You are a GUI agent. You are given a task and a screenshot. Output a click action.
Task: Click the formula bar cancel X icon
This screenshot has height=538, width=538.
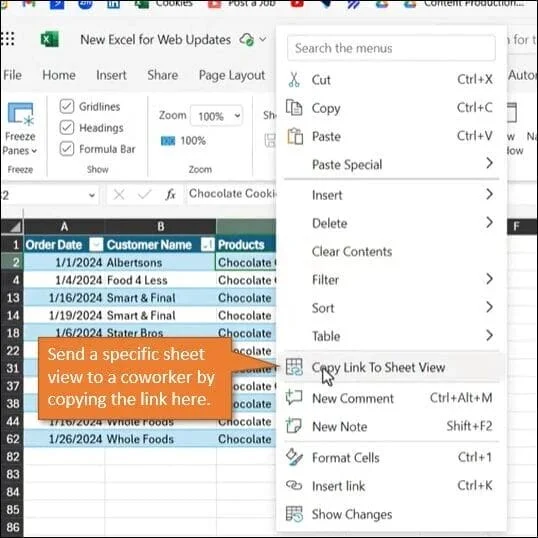[x=119, y=195]
